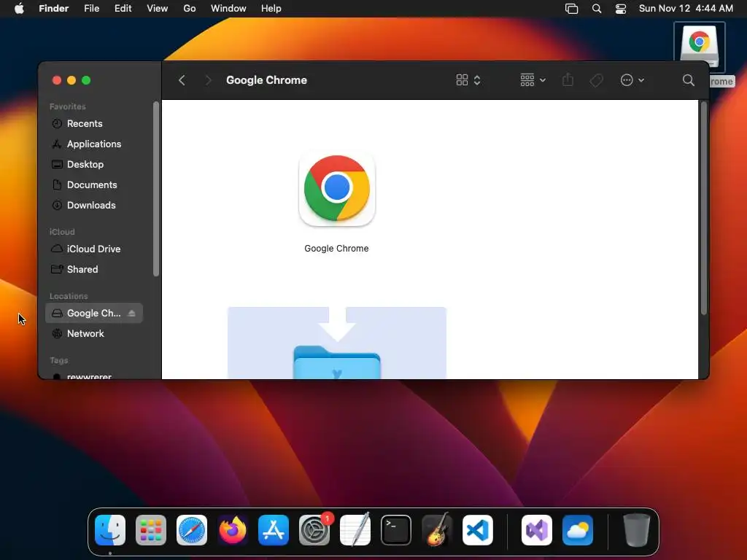
Task: Open the View menu
Action: click(x=158, y=9)
